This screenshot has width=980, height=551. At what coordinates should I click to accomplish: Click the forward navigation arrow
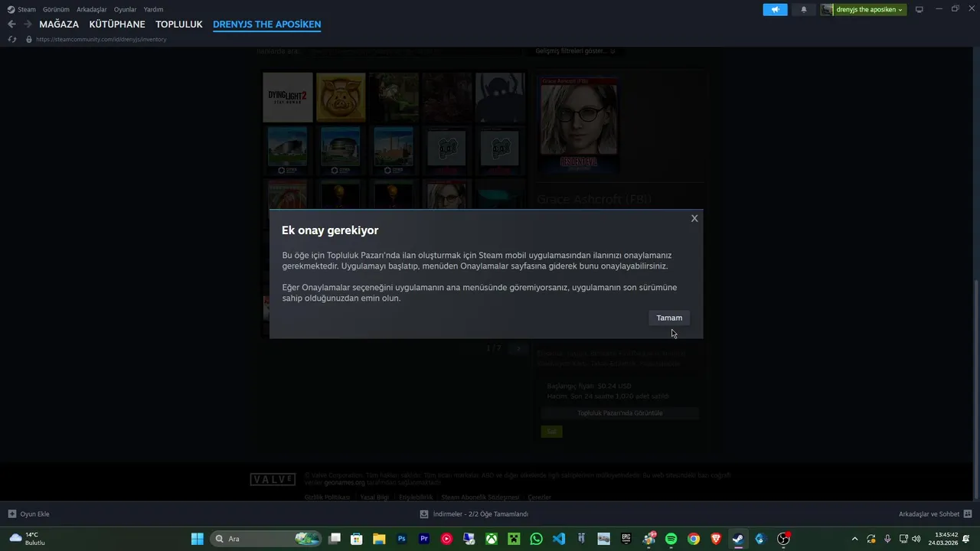(28, 24)
